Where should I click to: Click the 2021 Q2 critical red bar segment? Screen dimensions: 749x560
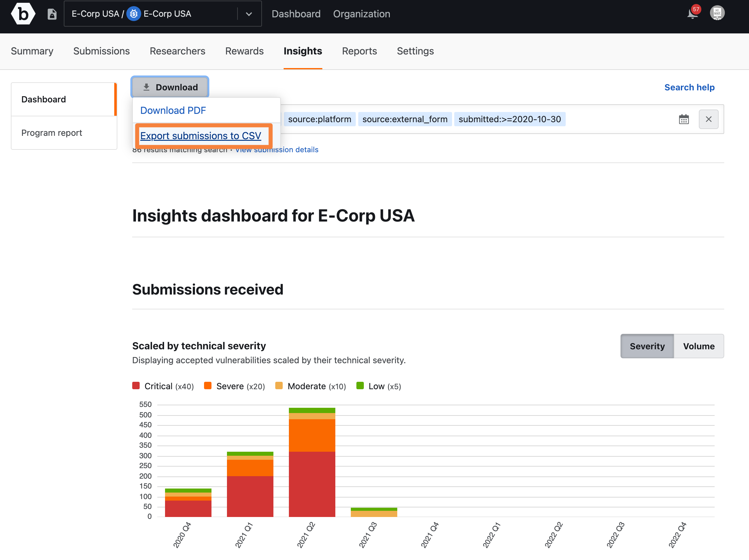[312, 484]
